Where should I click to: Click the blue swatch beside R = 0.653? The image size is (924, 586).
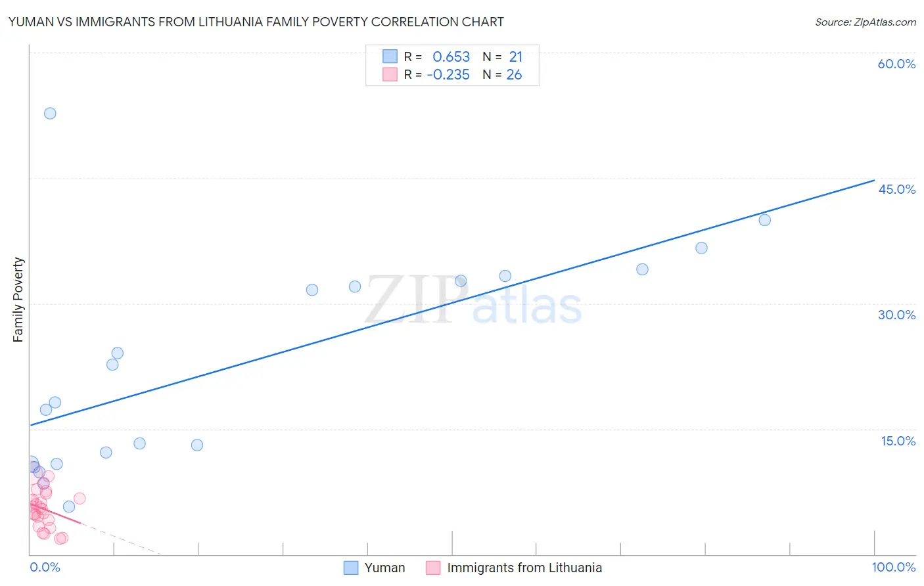390,56
